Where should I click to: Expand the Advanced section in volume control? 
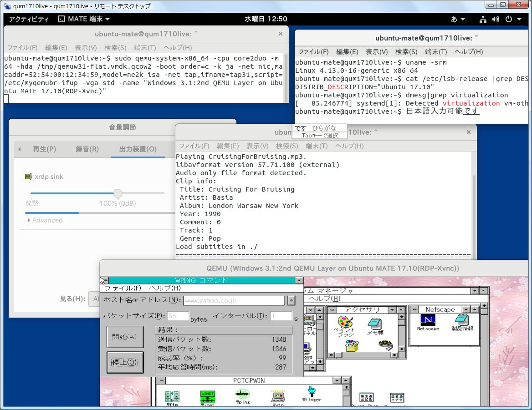(45, 220)
